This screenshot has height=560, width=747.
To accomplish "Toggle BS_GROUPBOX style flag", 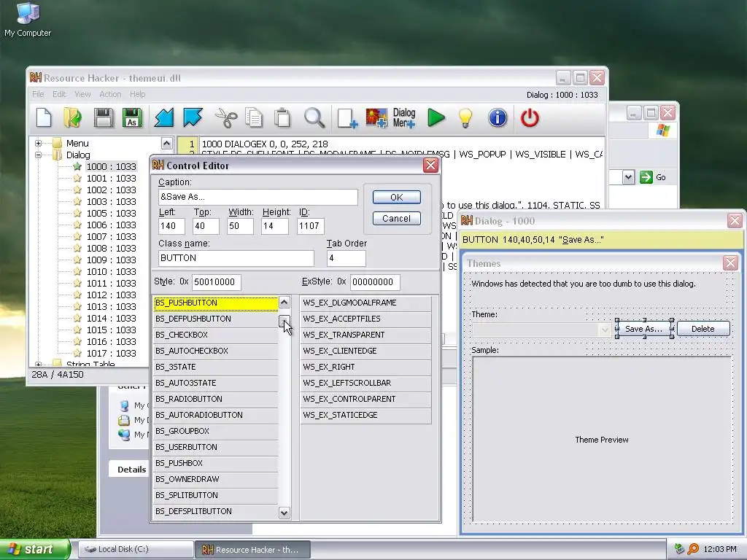I will point(216,431).
